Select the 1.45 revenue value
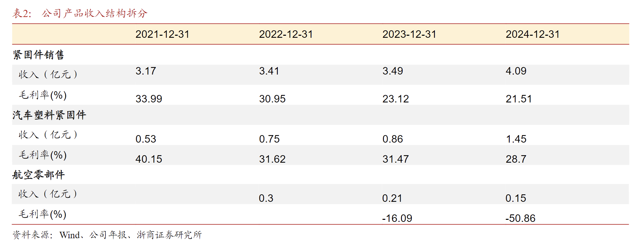 pyautogui.click(x=516, y=139)
